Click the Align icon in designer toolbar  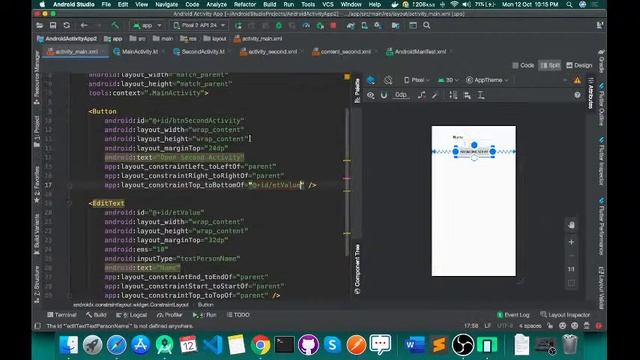467,95
